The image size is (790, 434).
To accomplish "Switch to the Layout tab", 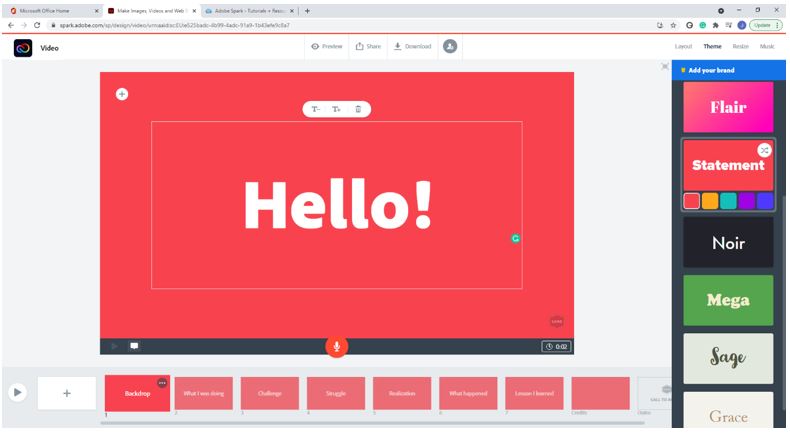I will pos(683,46).
